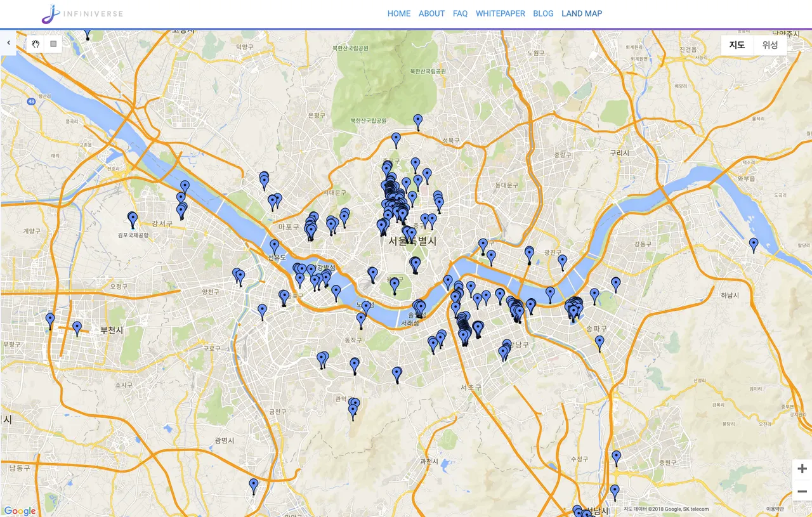Select the pin beside the 광진구 label
The height and width of the screenshot is (517, 812).
click(x=562, y=262)
